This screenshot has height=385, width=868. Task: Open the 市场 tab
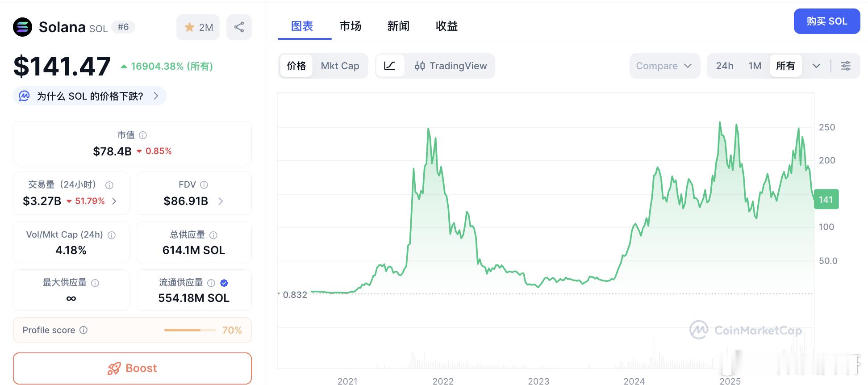[x=350, y=26]
